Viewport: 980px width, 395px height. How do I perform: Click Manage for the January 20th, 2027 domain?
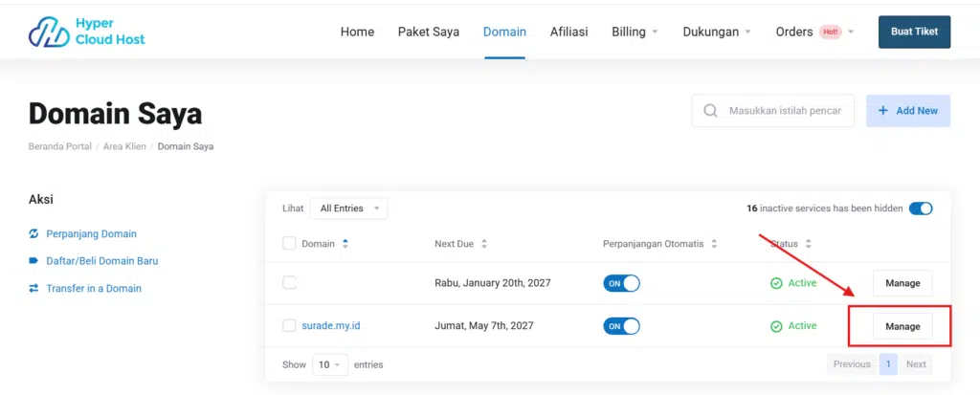pyautogui.click(x=902, y=283)
